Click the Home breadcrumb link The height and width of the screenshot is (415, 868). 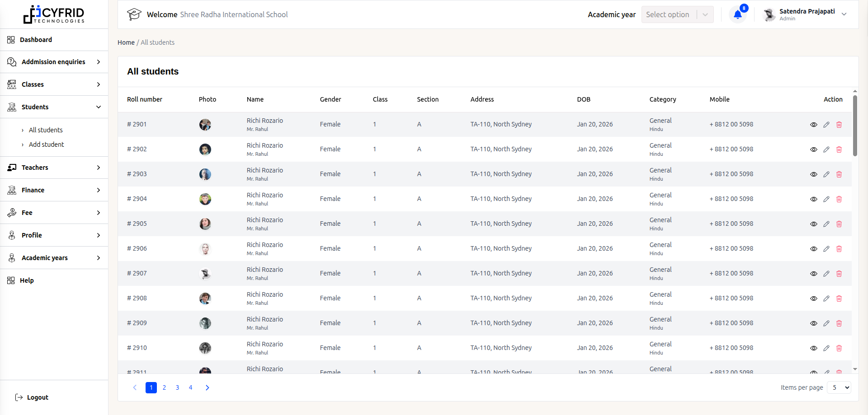point(126,42)
